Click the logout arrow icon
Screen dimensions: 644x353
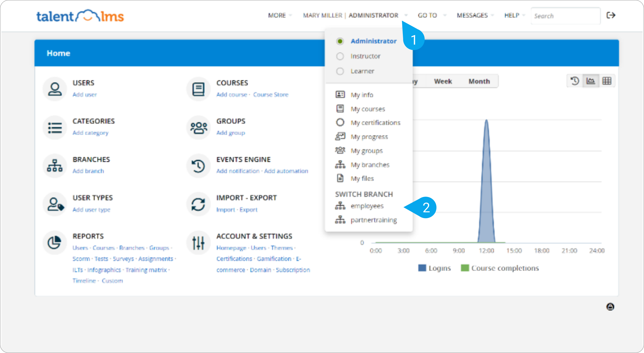tap(611, 15)
